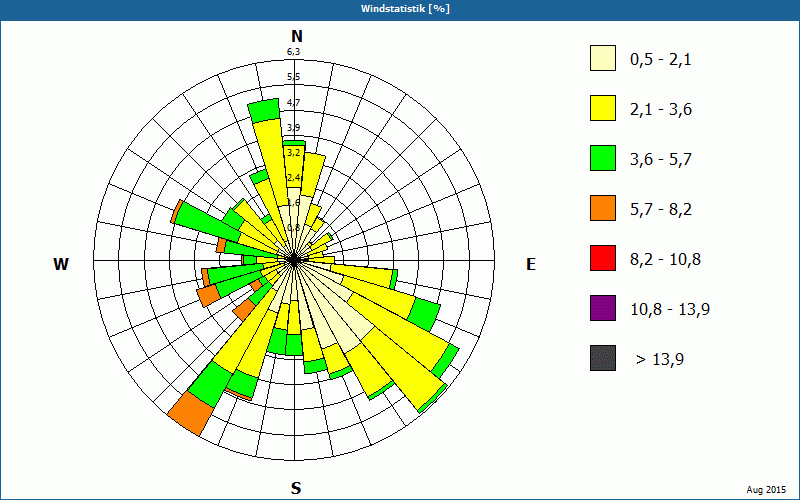
Task: Click the '1,6' ring scale label
Action: (x=293, y=203)
